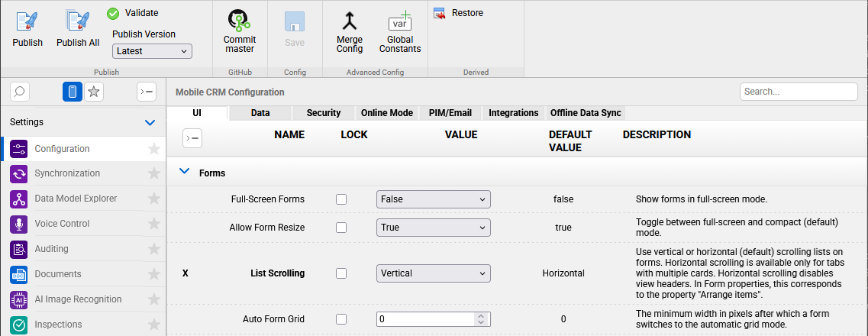Open the GitHub Commit master icon
Viewport: 868px width, 336px height.
240,21
